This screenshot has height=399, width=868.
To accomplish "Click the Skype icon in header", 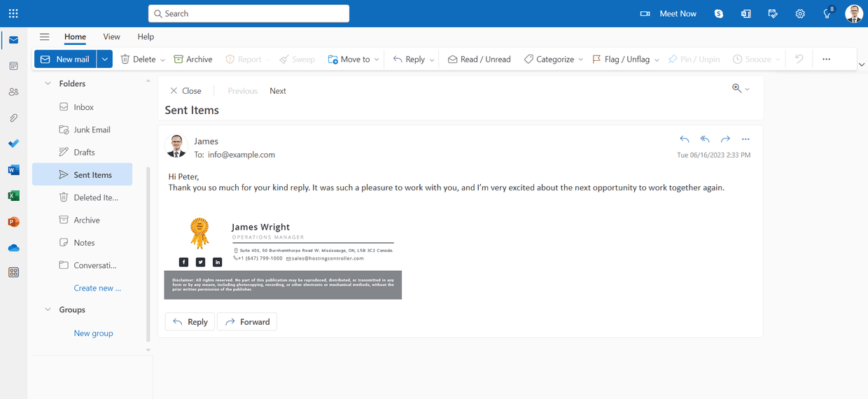I will (719, 13).
